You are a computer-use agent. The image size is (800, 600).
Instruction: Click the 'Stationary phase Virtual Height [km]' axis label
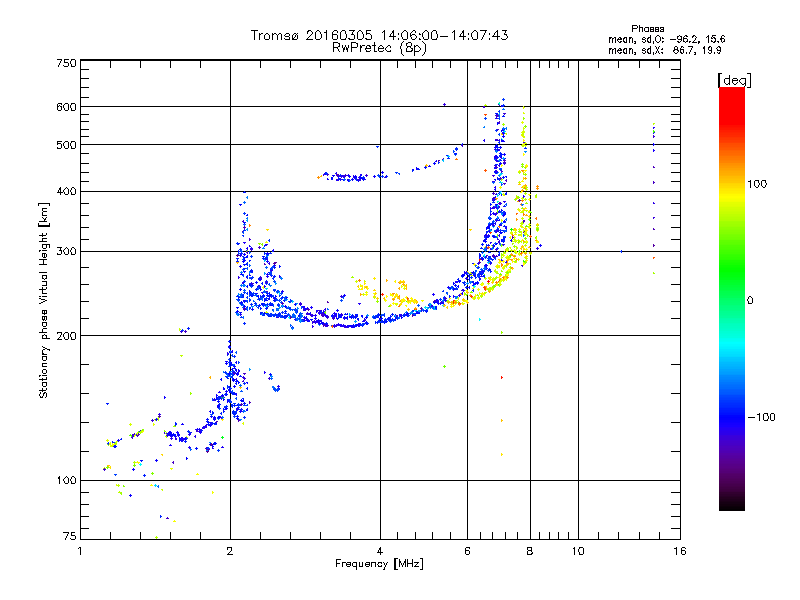pyautogui.click(x=43, y=300)
